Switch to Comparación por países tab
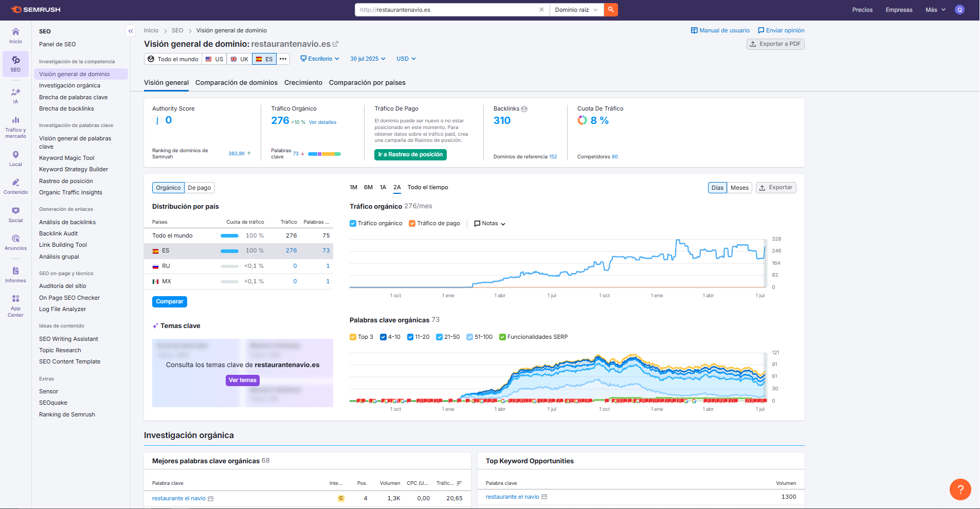The width and height of the screenshot is (980, 509). (367, 83)
